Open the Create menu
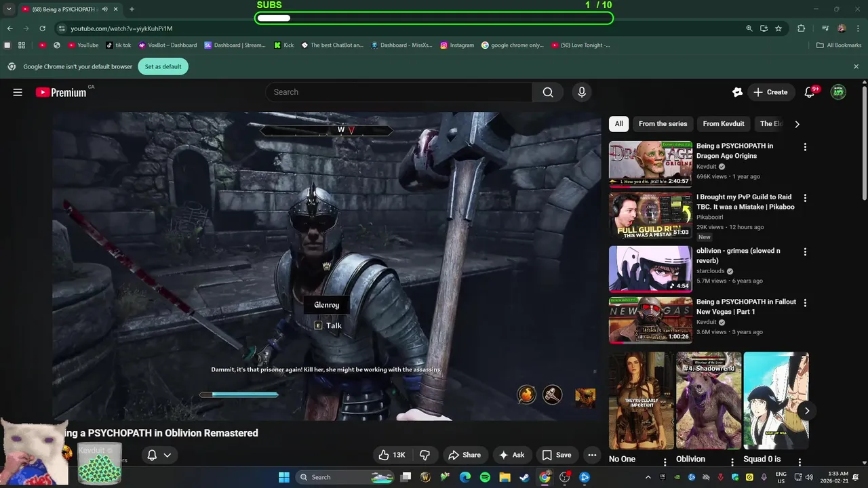Screen dimensions: 868x488 770,92
